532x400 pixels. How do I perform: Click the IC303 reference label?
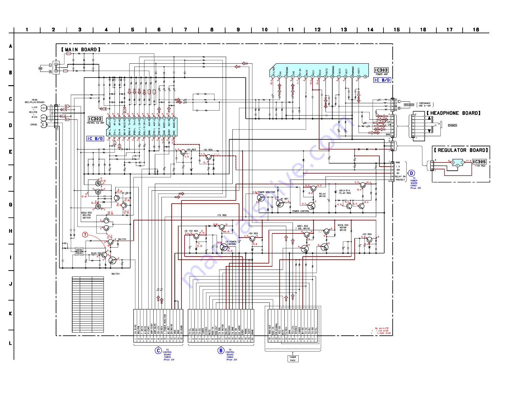381,70
